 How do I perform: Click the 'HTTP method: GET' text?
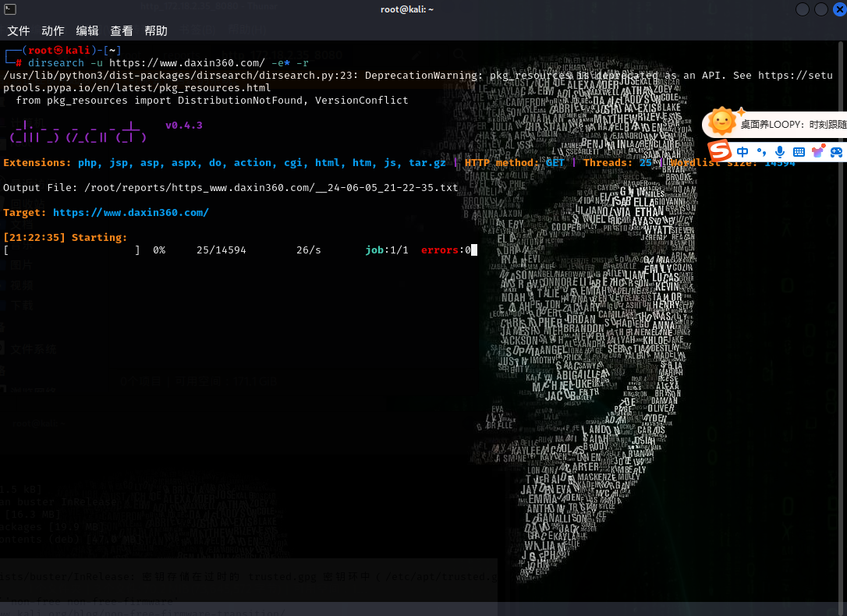pyautogui.click(x=514, y=162)
